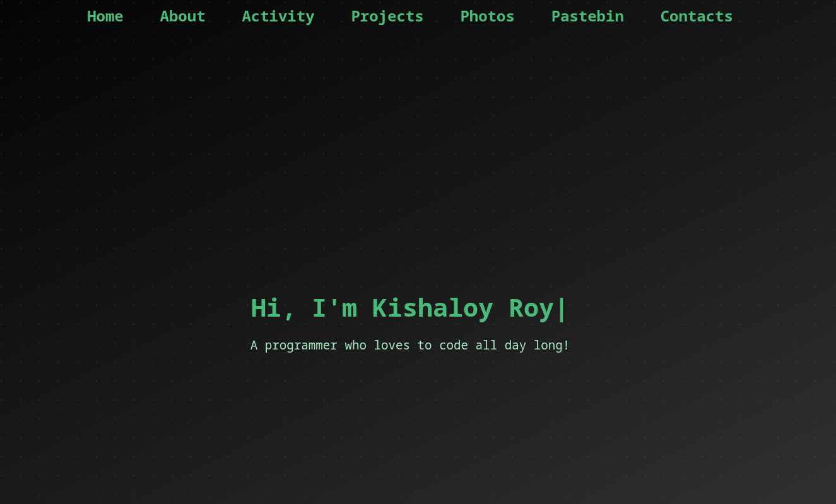Select the Activity link in the navbar
Screen dimensions: 836x504
click(278, 16)
